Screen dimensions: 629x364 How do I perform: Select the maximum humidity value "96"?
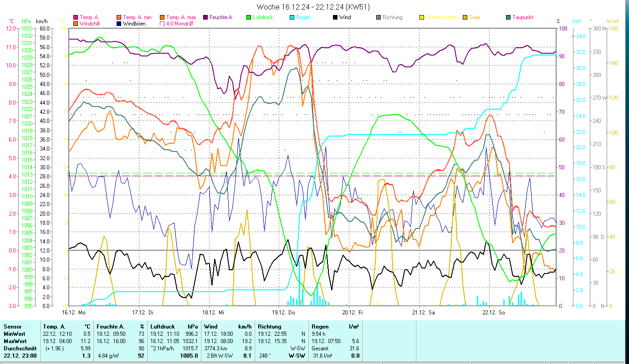pos(141,341)
